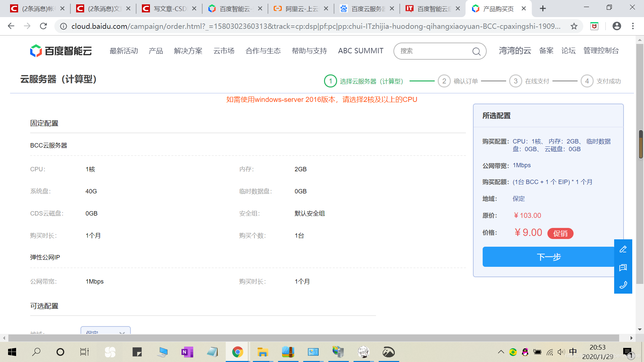Open the edit feedback floating icon
This screenshot has height=362, width=644.
click(623, 249)
